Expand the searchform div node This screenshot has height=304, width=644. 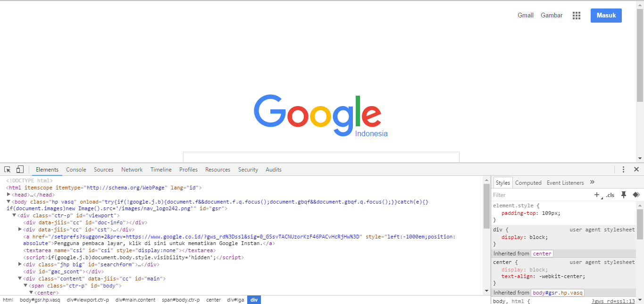(x=20, y=265)
